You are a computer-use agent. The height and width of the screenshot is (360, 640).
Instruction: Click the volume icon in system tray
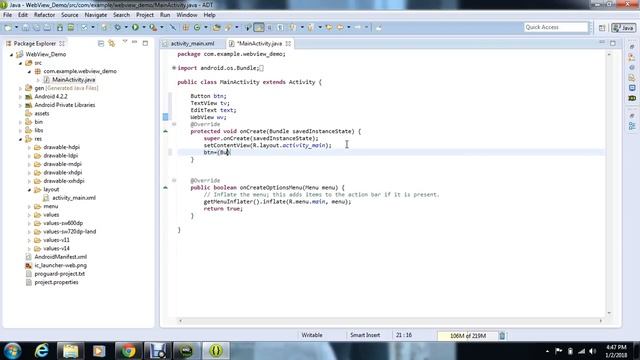592,351
